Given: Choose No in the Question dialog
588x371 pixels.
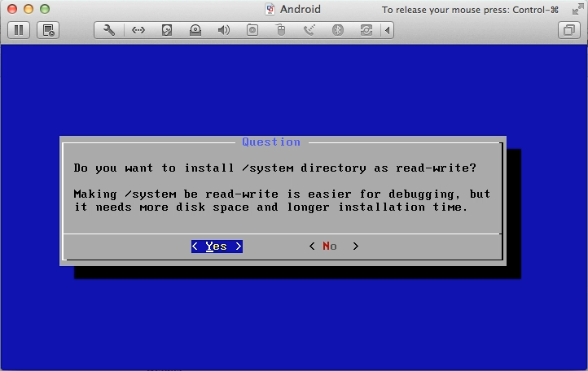Looking at the screenshot, I should point(334,247).
